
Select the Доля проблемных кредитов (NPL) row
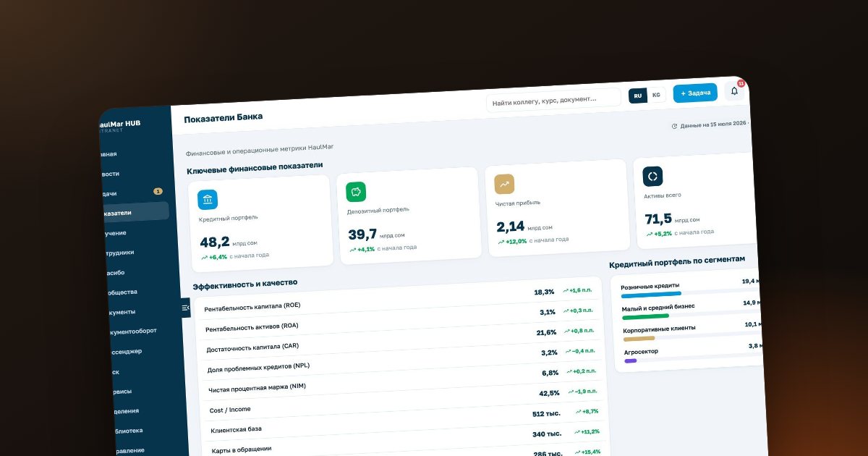point(403,360)
